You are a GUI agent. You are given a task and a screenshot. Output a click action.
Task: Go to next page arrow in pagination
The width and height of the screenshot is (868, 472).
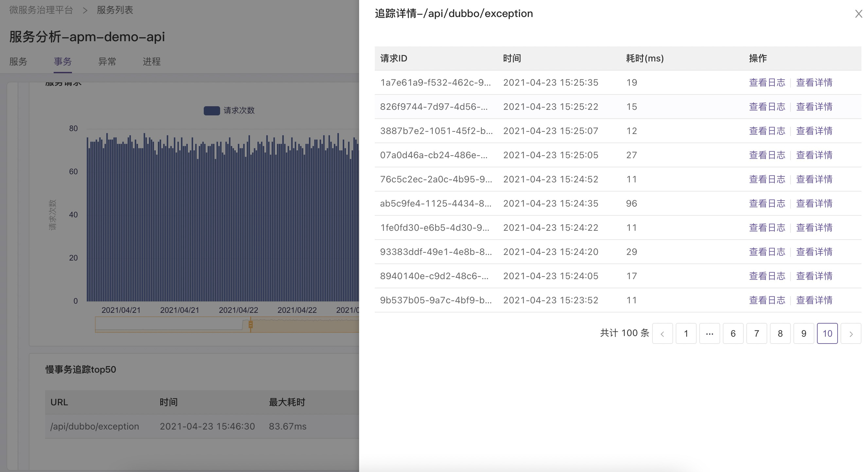pyautogui.click(x=851, y=333)
